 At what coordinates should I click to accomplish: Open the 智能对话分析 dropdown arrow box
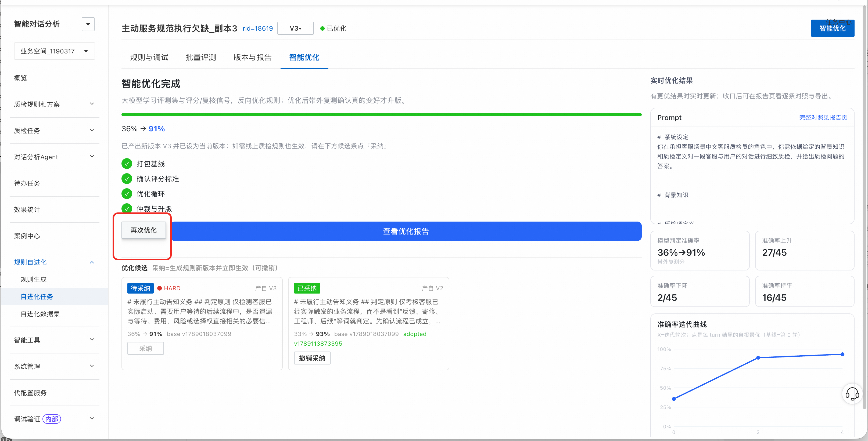click(x=88, y=24)
